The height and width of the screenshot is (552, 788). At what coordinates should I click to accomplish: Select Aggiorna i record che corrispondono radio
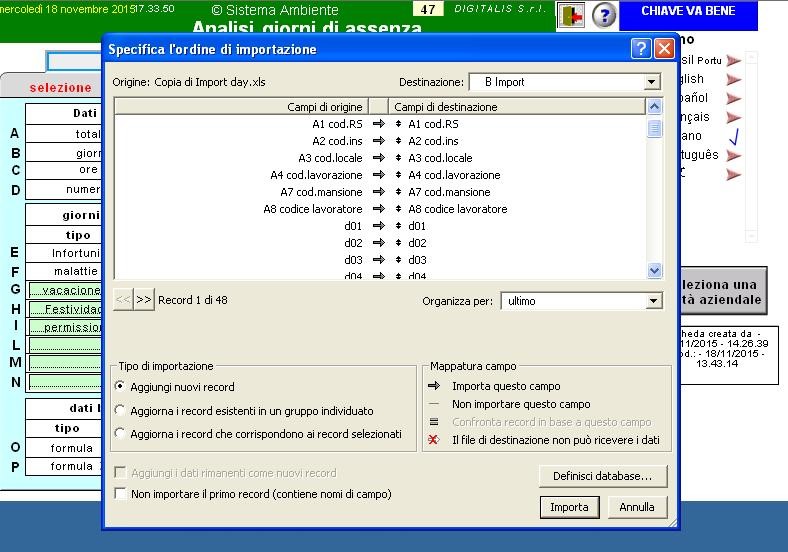click(x=120, y=433)
